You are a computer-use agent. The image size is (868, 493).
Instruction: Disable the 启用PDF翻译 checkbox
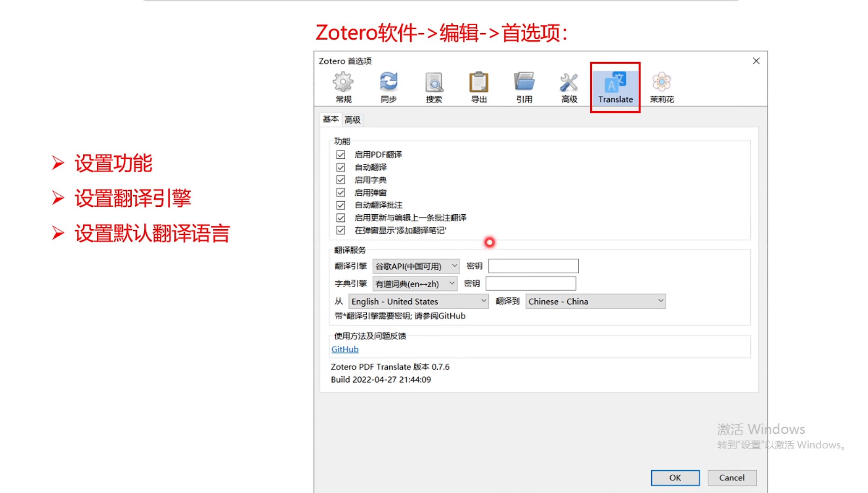(340, 155)
